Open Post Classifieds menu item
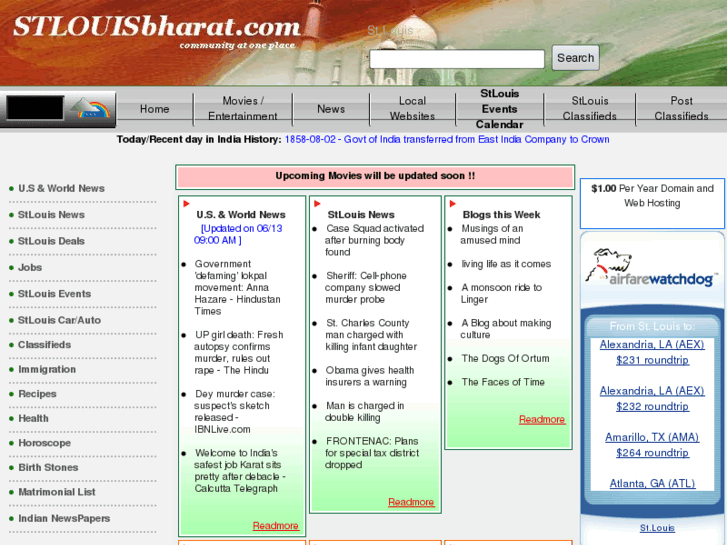The height and width of the screenshot is (545, 727). coord(681,109)
